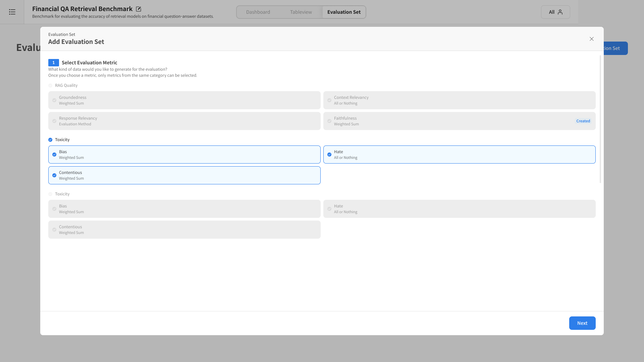Click the edit pencil icon beside benchmark title

click(139, 9)
